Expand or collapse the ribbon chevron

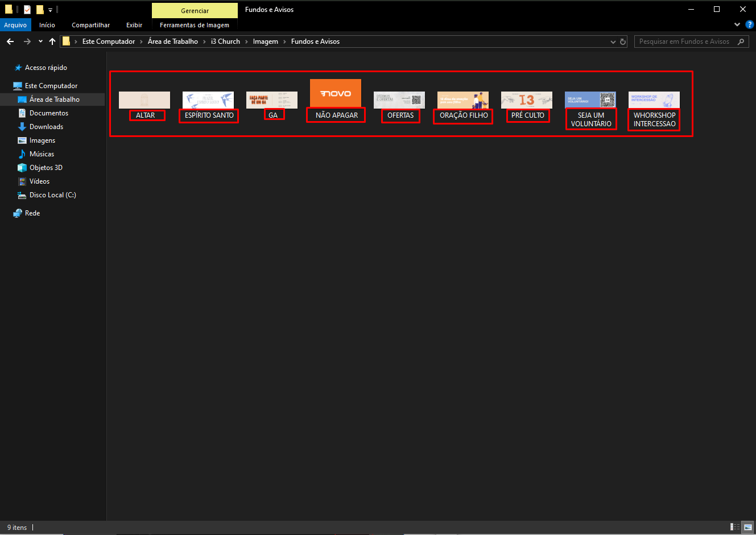737,24
